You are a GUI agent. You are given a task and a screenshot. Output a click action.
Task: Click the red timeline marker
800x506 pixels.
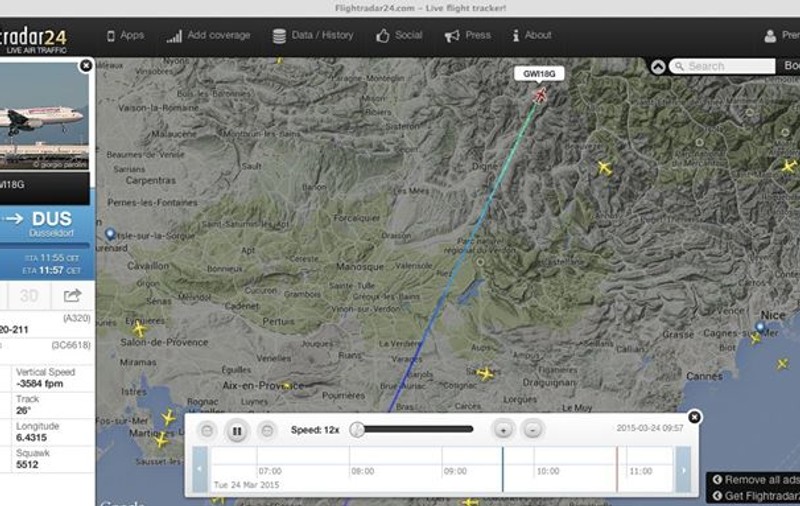click(617, 469)
